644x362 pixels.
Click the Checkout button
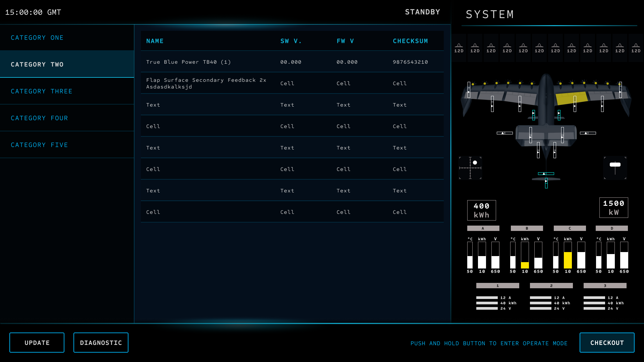[607, 343]
